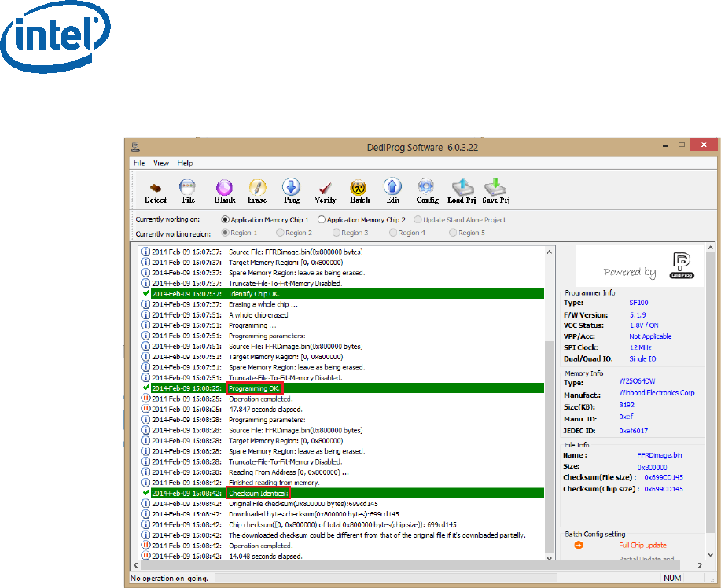Click memory type value W25Q64DW
The width and height of the screenshot is (721, 588).
click(637, 381)
